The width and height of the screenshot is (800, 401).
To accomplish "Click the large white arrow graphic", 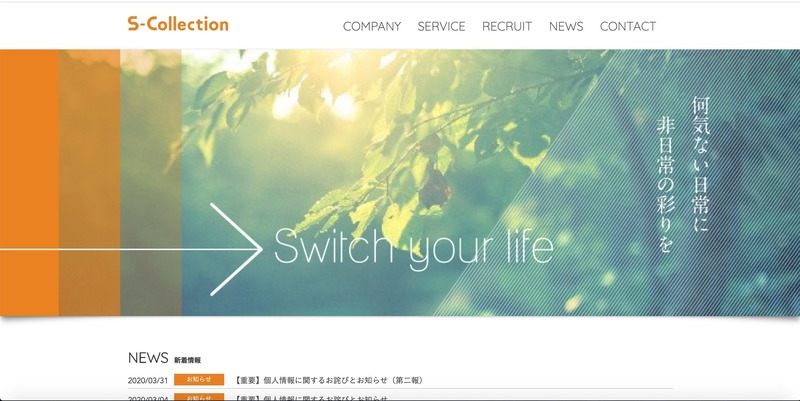I will (132, 249).
